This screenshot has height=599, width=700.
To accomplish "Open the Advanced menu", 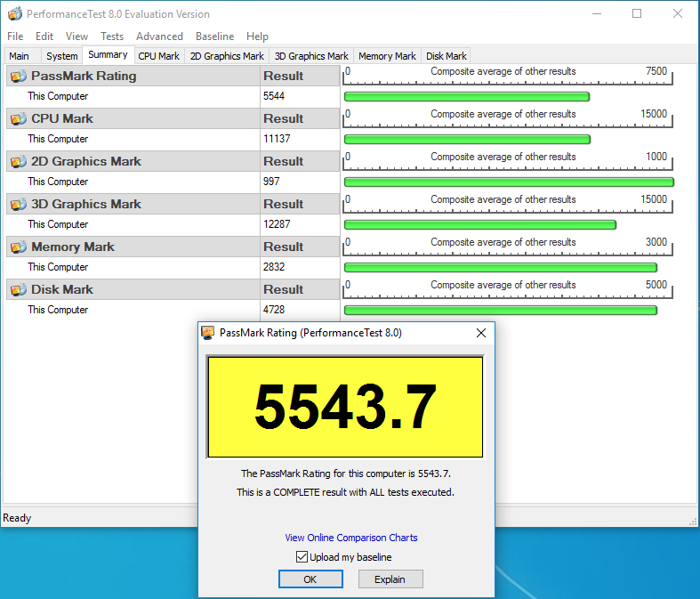I will click(159, 36).
